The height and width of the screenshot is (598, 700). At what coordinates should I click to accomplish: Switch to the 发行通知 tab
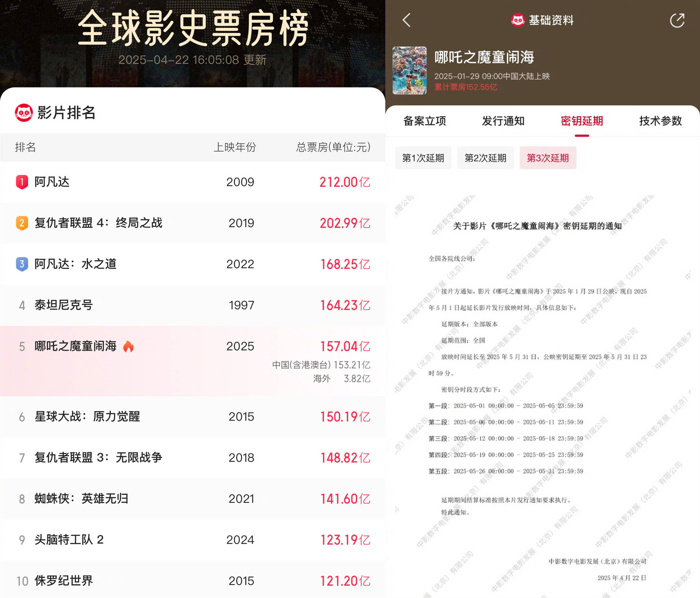pos(503,121)
